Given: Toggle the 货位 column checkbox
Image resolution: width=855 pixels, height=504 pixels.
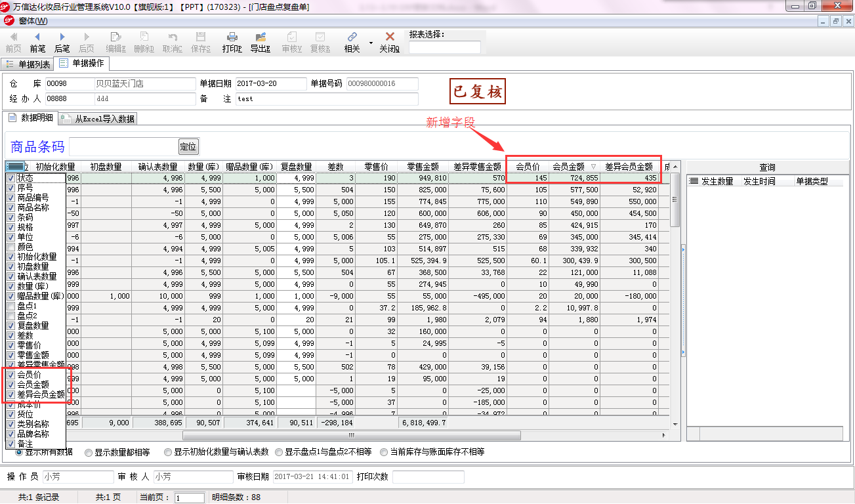Looking at the screenshot, I should coord(10,414).
